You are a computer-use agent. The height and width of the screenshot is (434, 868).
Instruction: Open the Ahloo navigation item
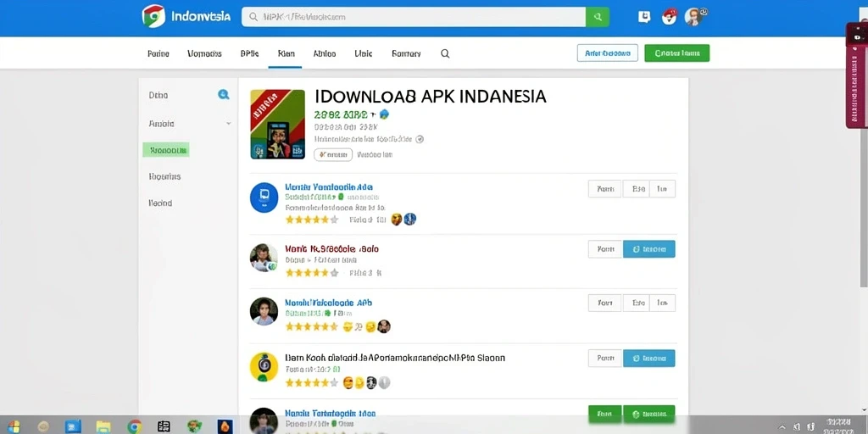point(325,53)
